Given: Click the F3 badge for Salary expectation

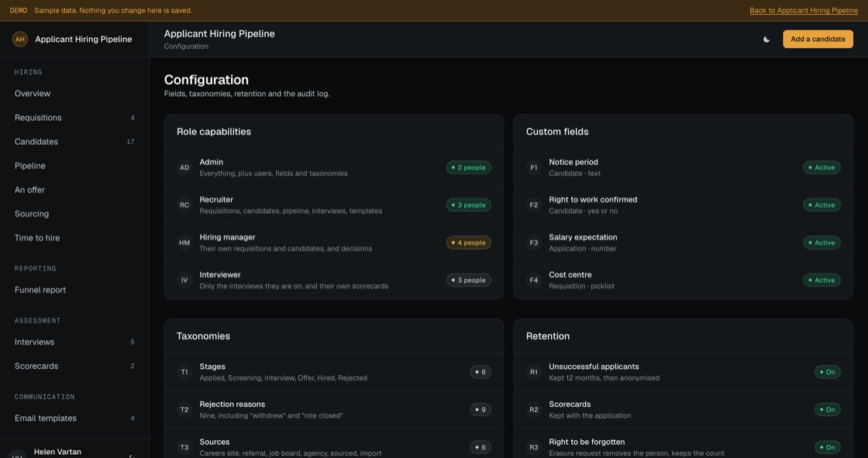Looking at the screenshot, I should point(534,243).
